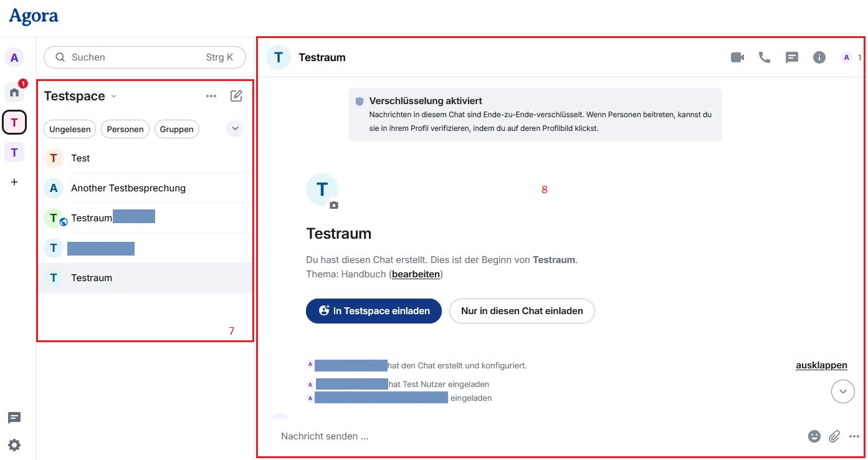868x460 pixels.
Task: Toggle the Gruppen filter chip
Action: click(x=176, y=129)
